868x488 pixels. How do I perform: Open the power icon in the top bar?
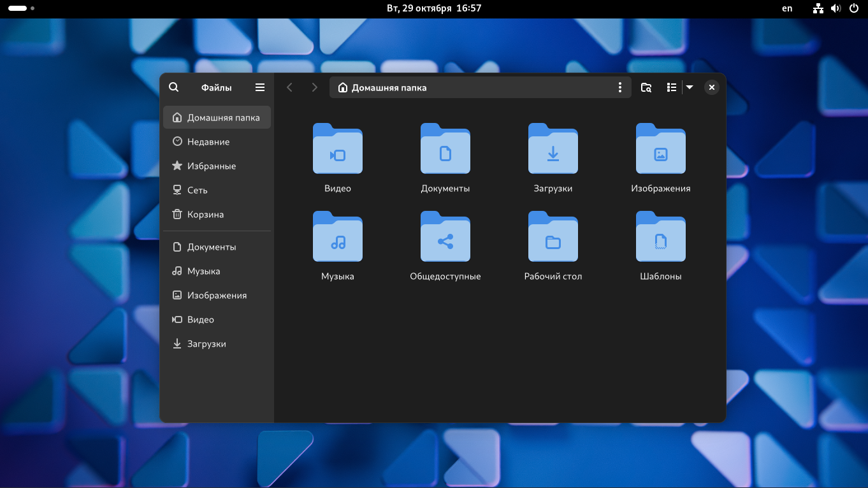tap(854, 8)
